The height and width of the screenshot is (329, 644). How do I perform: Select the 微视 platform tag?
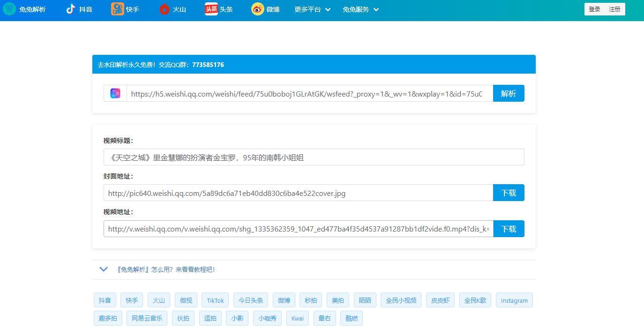pos(186,300)
